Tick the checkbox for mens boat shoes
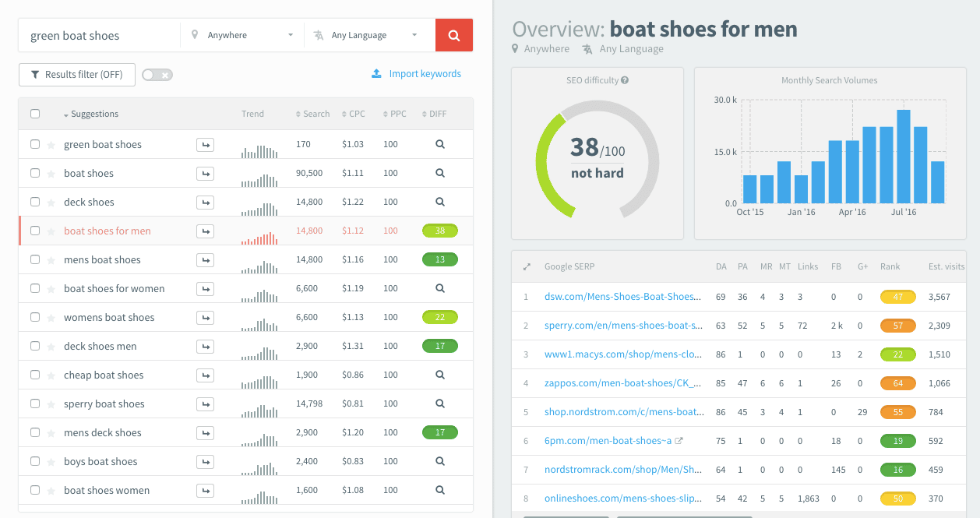The height and width of the screenshot is (518, 980). pyautogui.click(x=35, y=259)
